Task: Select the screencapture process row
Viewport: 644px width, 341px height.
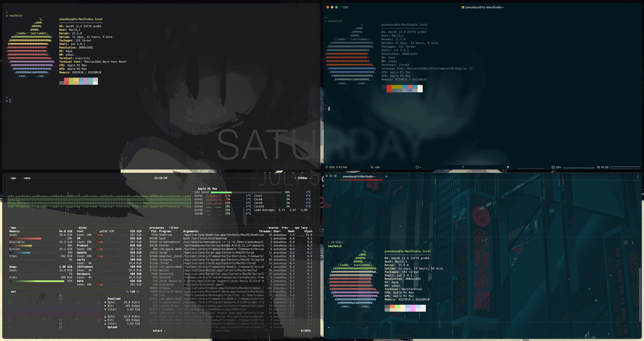Action: click(x=231, y=242)
